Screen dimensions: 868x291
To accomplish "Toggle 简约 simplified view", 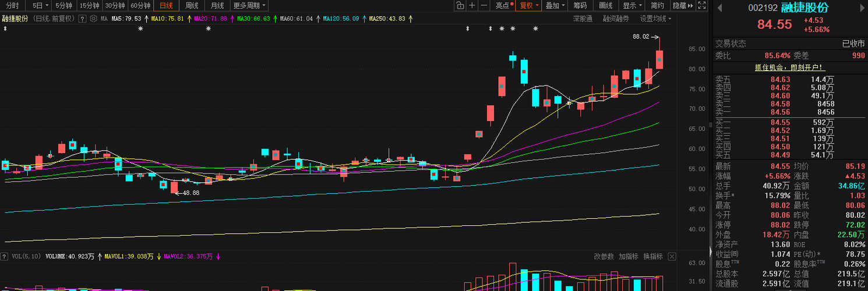I will [x=657, y=6].
